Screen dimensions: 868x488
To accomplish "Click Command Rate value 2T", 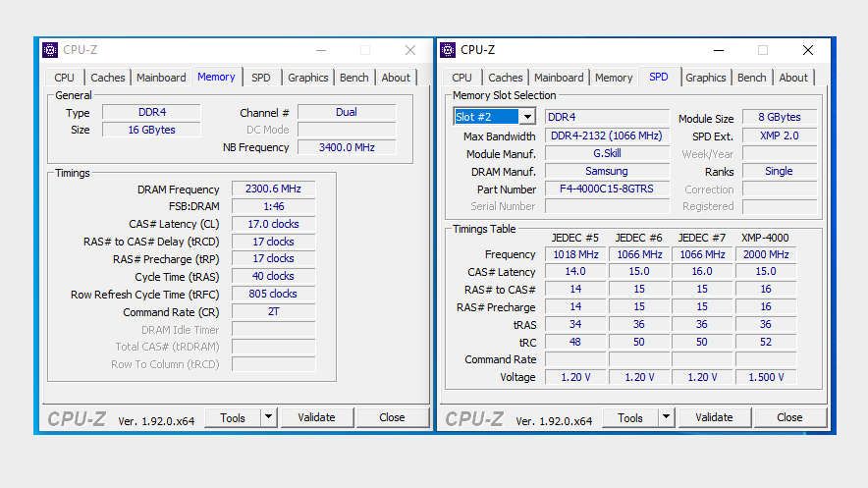I will point(274,311).
